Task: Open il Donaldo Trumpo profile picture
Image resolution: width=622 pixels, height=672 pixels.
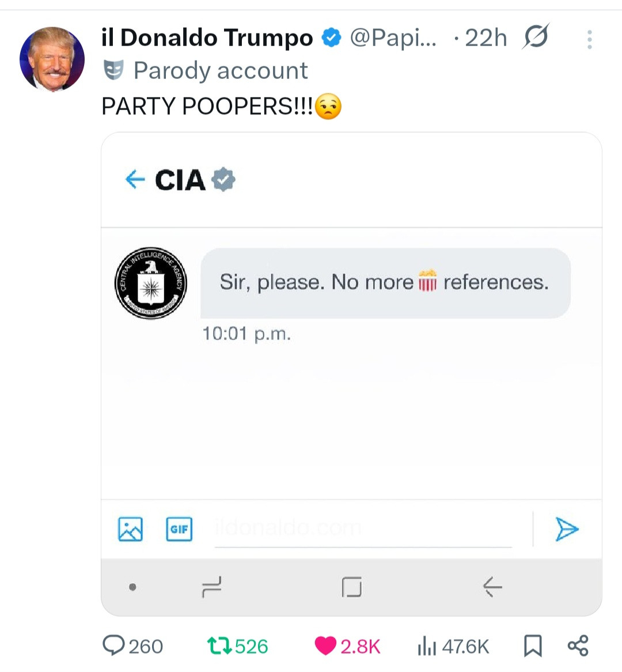Action: click(52, 59)
